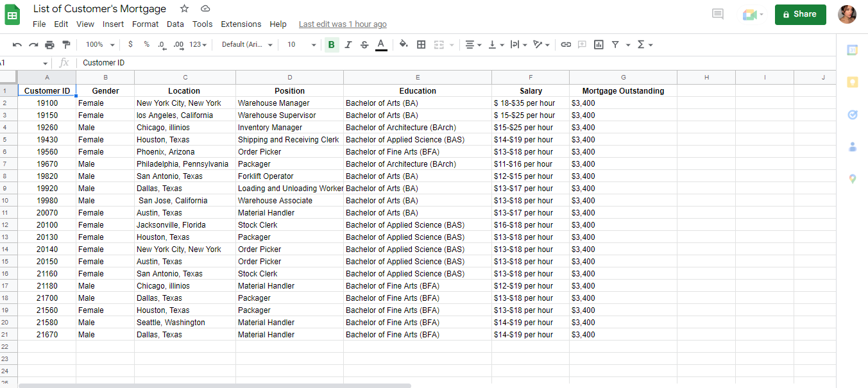Image resolution: width=868 pixels, height=388 pixels.
Task: Open the Edit menu
Action: click(x=61, y=24)
